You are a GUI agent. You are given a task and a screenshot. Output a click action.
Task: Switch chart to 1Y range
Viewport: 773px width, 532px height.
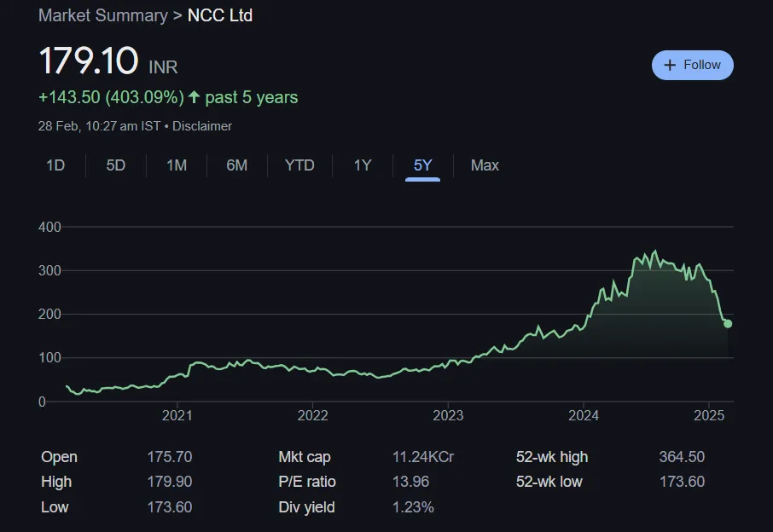pos(363,165)
